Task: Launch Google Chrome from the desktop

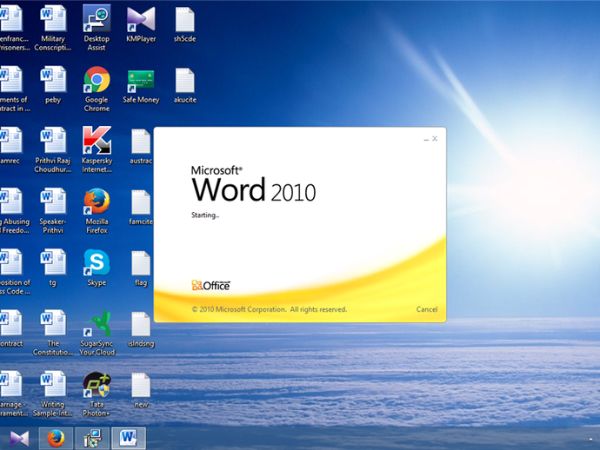Action: [x=96, y=89]
